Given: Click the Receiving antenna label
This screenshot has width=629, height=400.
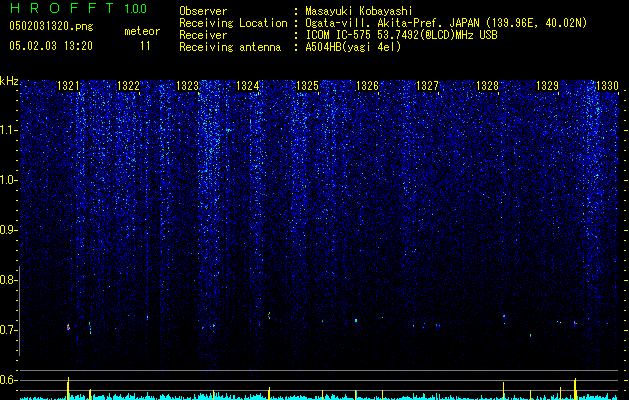Looking at the screenshot, I should 230,47.
